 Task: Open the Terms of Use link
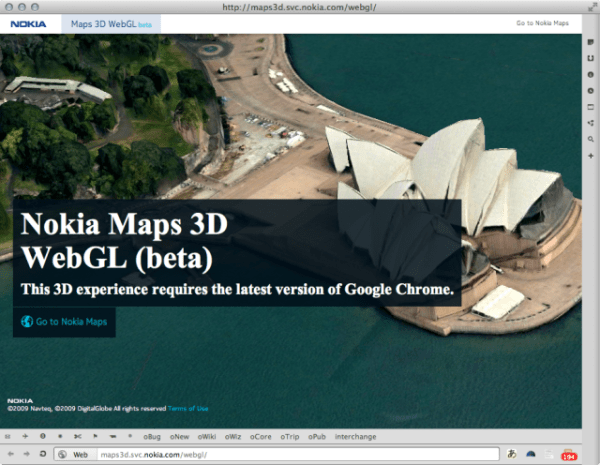click(188, 408)
